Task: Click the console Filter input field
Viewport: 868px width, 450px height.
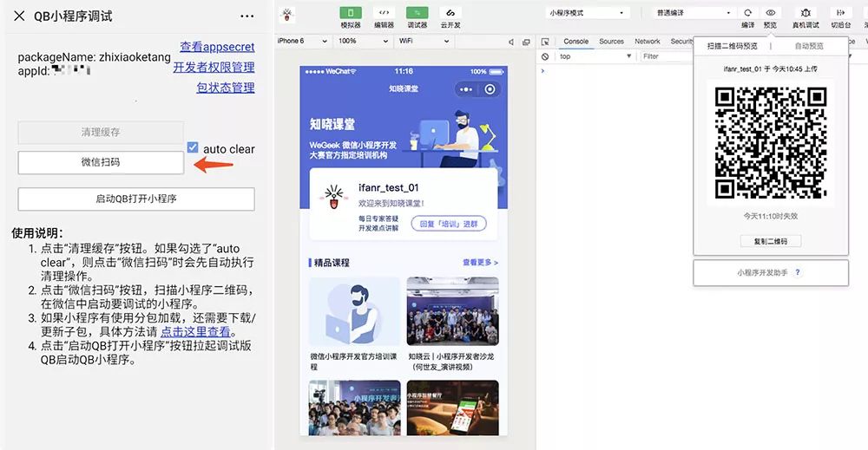Action: (x=666, y=56)
